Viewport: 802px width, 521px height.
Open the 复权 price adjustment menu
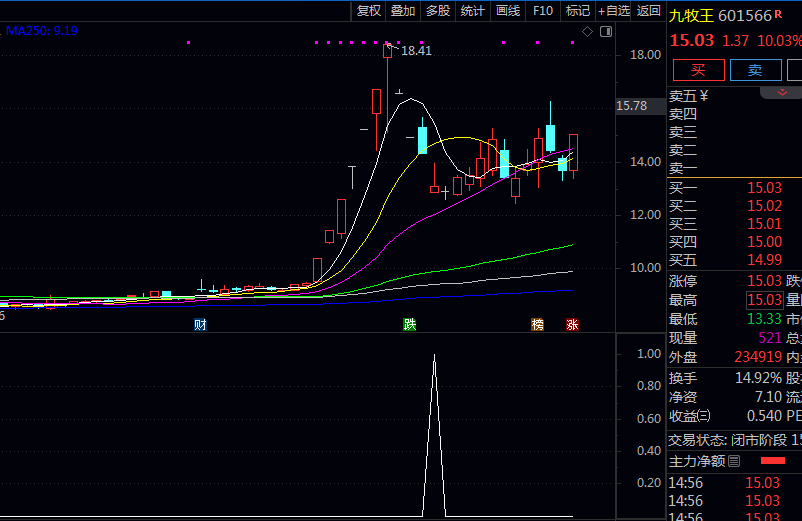[x=369, y=11]
